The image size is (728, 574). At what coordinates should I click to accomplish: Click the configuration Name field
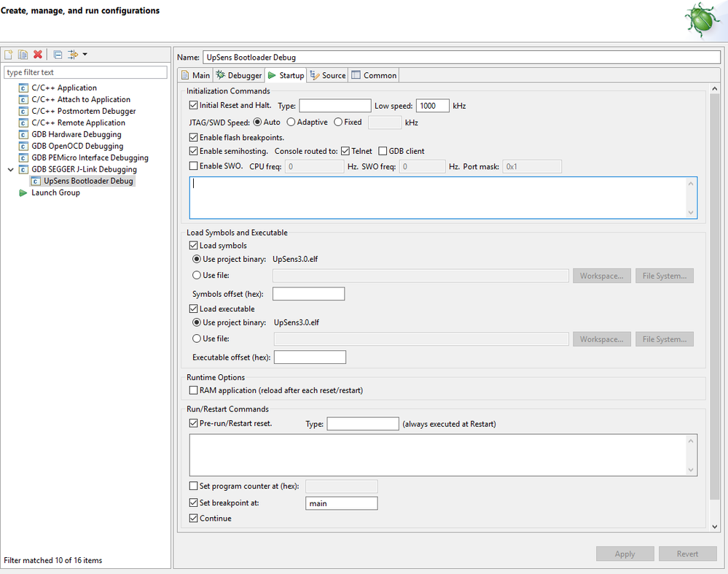click(x=461, y=57)
